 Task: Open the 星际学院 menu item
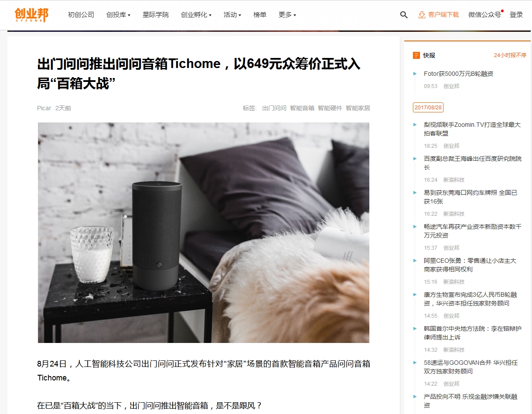point(156,15)
